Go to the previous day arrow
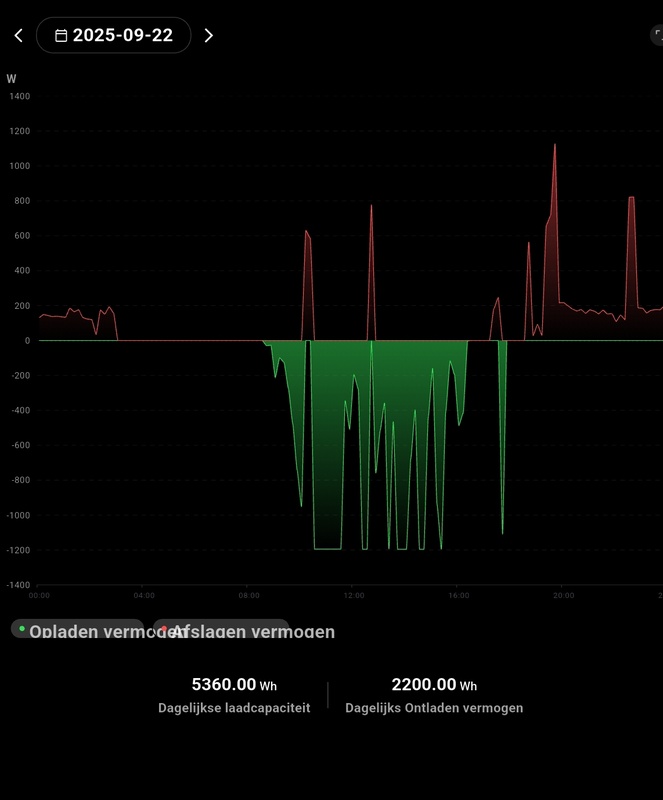Screen dimensions: 663x800 19,35
